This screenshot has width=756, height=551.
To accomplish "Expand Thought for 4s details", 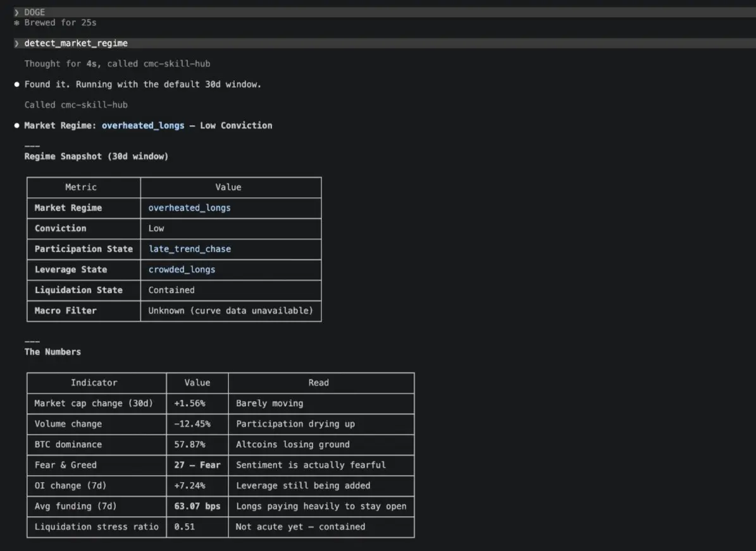I will pyautogui.click(x=117, y=64).
